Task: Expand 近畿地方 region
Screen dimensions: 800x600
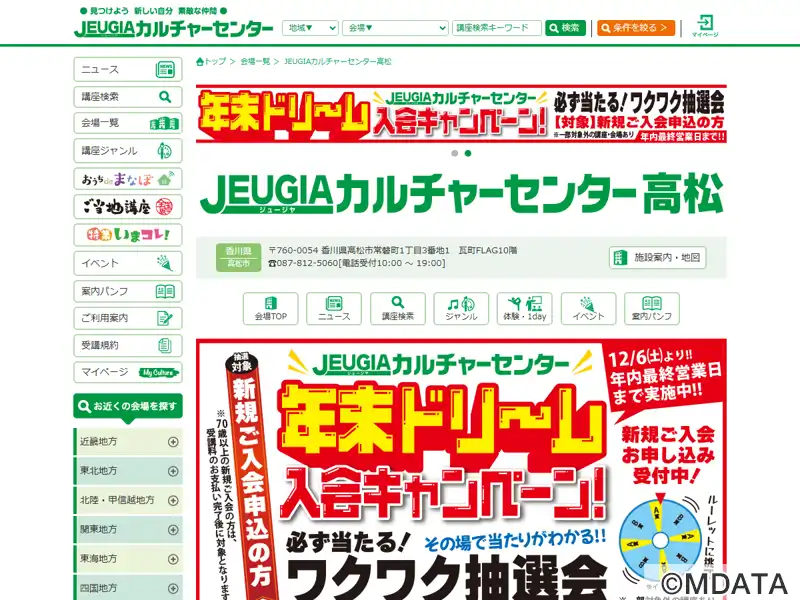Action: pos(128,442)
